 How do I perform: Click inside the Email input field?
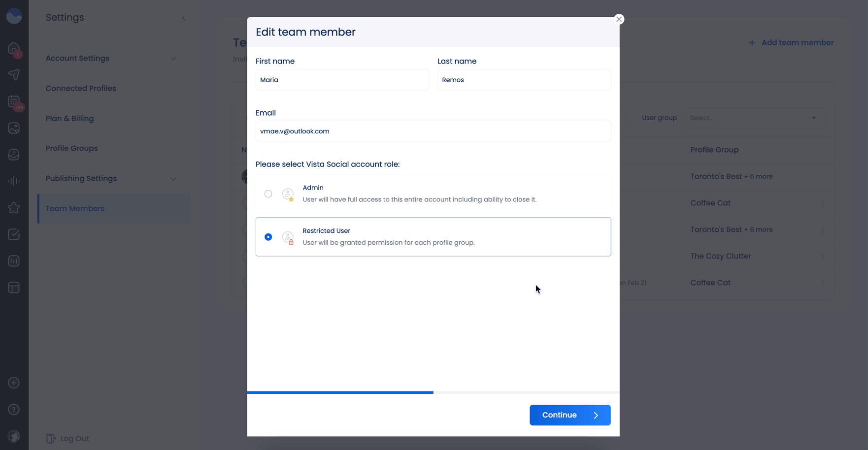433,131
